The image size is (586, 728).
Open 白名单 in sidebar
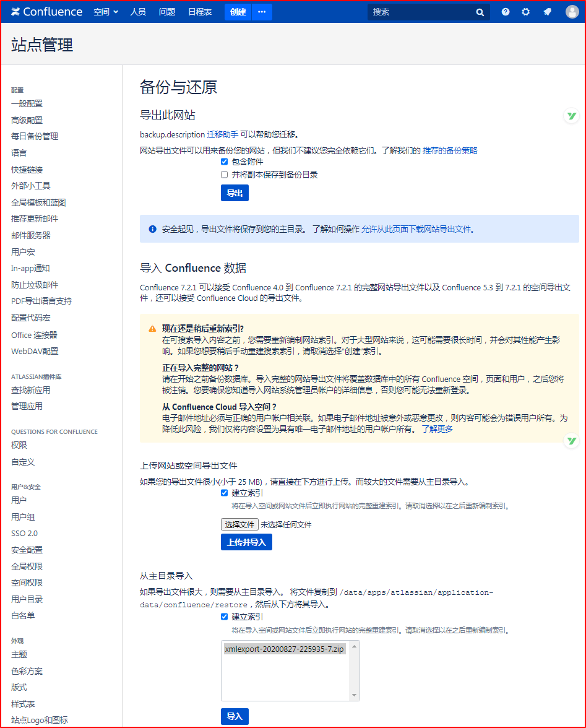pos(23,615)
